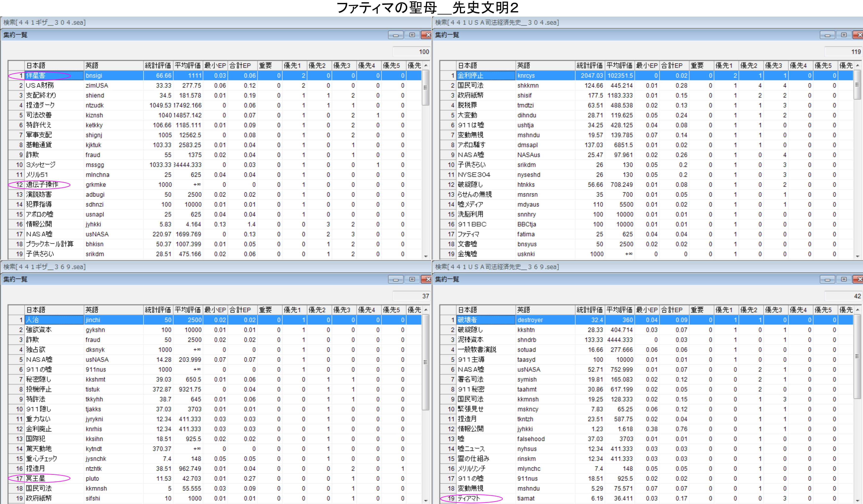
Task: Click scroll-down arrow in USA司法経済先史_369 table
Action: click(x=858, y=501)
